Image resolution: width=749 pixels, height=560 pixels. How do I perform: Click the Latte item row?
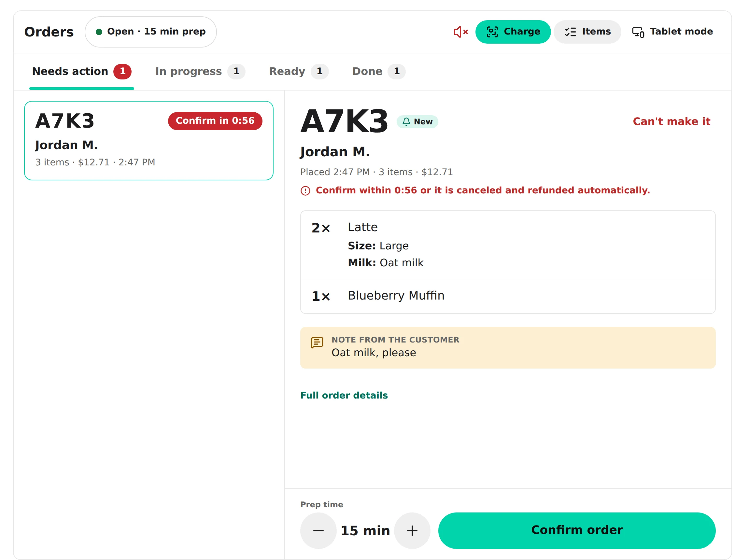(x=508, y=245)
